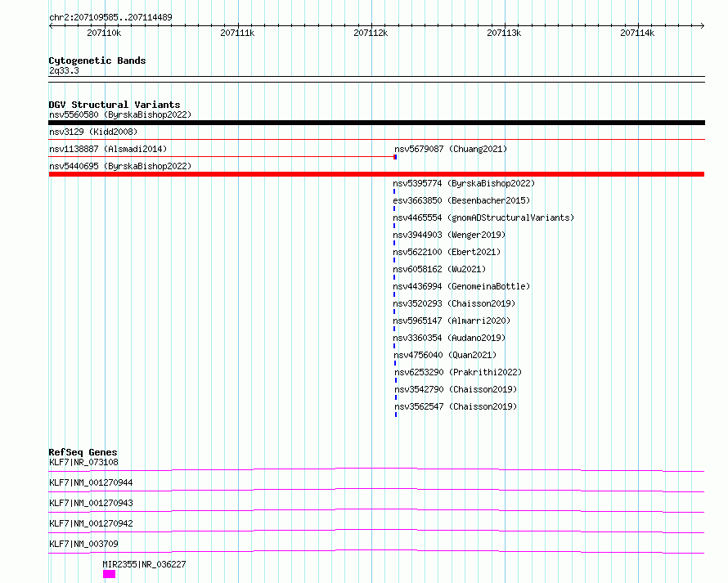This screenshot has height=583, width=728.
Task: Select nsv3944903 (Wenger2019) variant
Action: pyautogui.click(x=449, y=235)
